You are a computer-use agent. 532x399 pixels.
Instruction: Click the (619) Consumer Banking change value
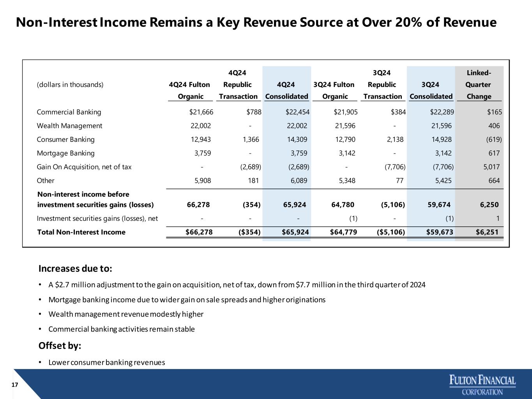point(494,139)
